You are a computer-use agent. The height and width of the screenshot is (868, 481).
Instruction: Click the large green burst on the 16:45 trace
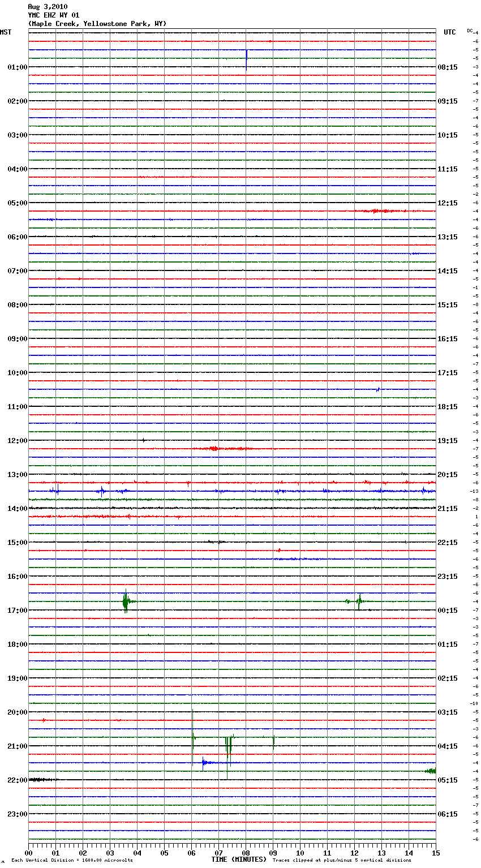click(x=126, y=601)
